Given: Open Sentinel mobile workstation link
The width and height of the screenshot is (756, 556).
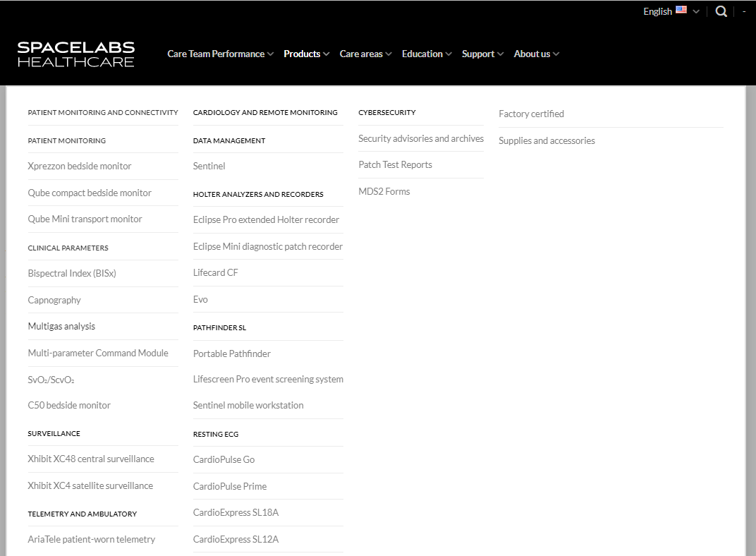Looking at the screenshot, I should 248,406.
